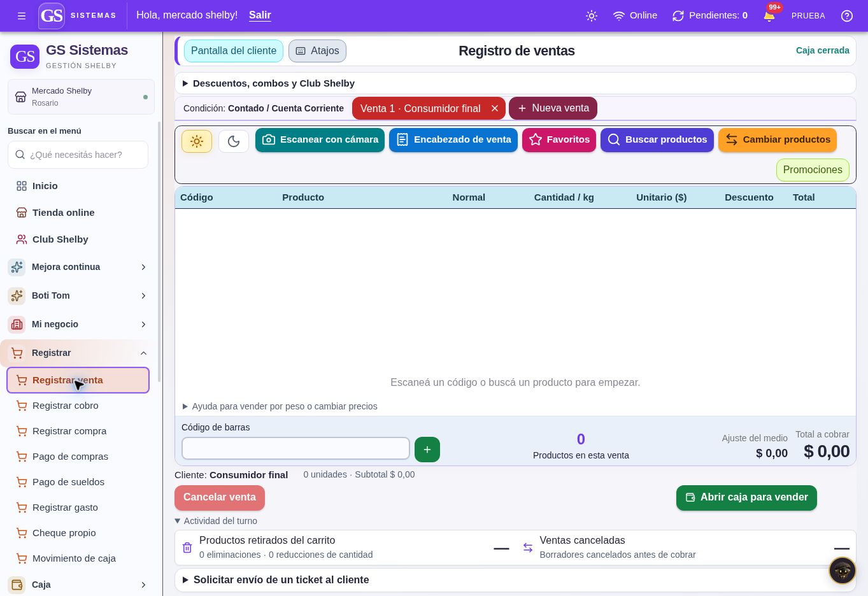
Task: Close the Venta 1 tab with X
Action: [x=495, y=108]
